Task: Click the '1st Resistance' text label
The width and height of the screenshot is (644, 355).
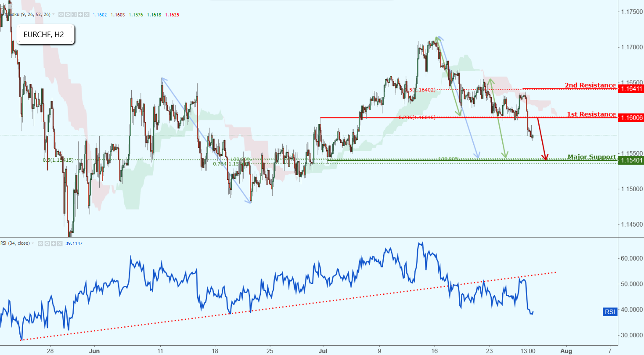Action: coord(591,114)
